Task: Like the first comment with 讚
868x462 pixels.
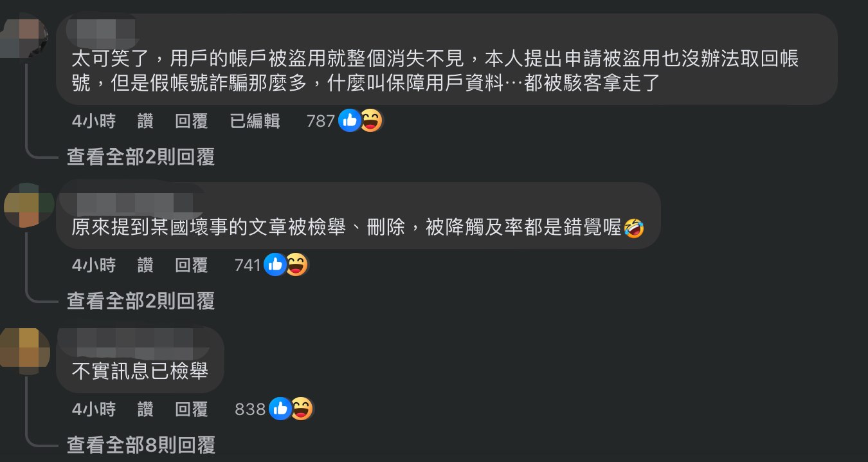Action: pyautogui.click(x=146, y=120)
